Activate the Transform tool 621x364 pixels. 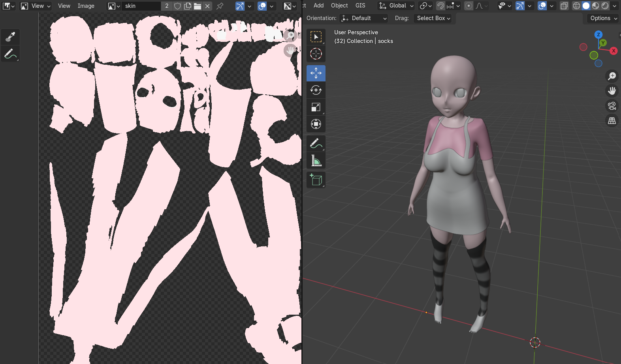coord(316,124)
